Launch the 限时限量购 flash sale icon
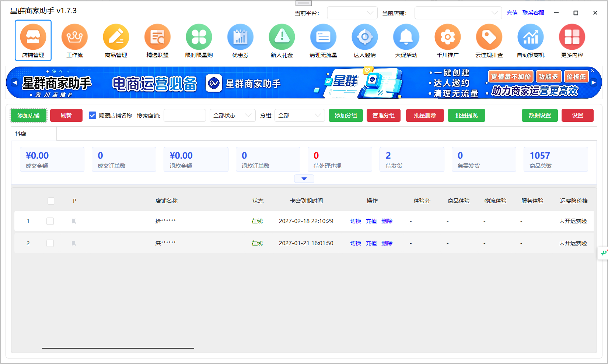Viewport: 608px width, 364px height. click(x=199, y=40)
